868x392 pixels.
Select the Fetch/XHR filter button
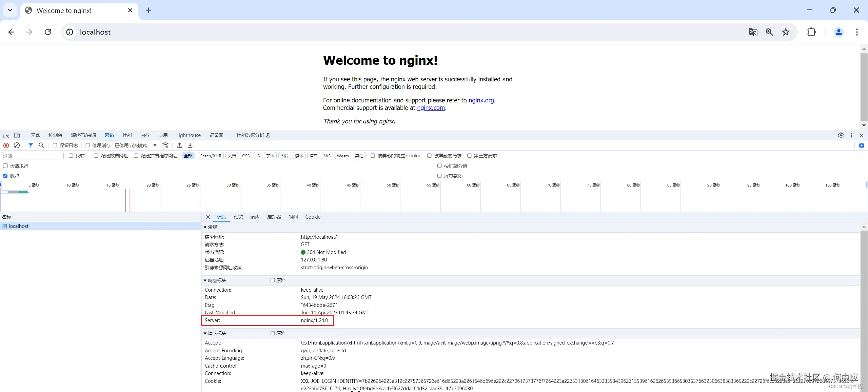click(x=211, y=156)
